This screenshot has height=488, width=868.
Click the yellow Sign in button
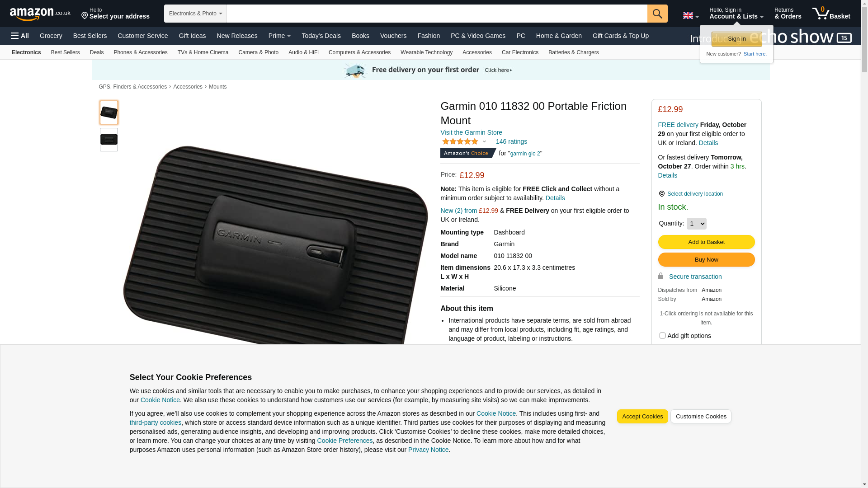pos(736,39)
